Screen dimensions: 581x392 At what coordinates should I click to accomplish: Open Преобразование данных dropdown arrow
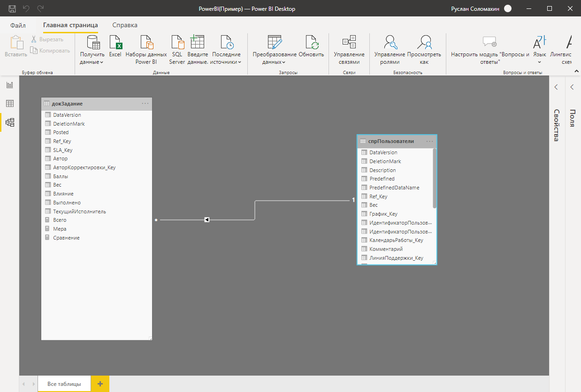[284, 62]
